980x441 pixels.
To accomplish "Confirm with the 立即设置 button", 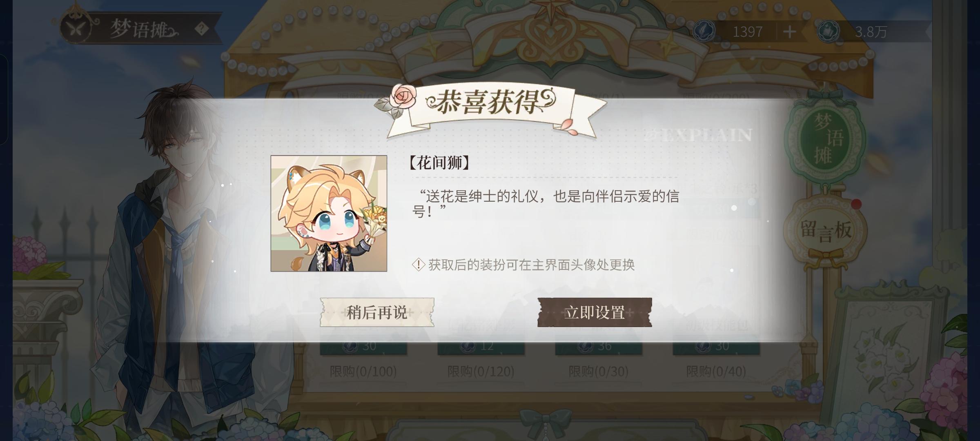I will [595, 312].
